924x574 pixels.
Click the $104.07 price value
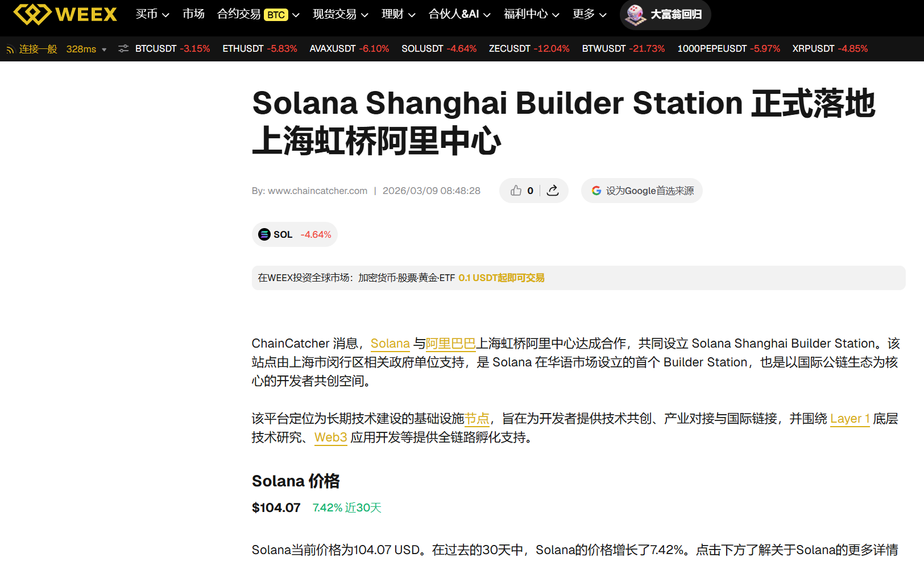pos(276,507)
